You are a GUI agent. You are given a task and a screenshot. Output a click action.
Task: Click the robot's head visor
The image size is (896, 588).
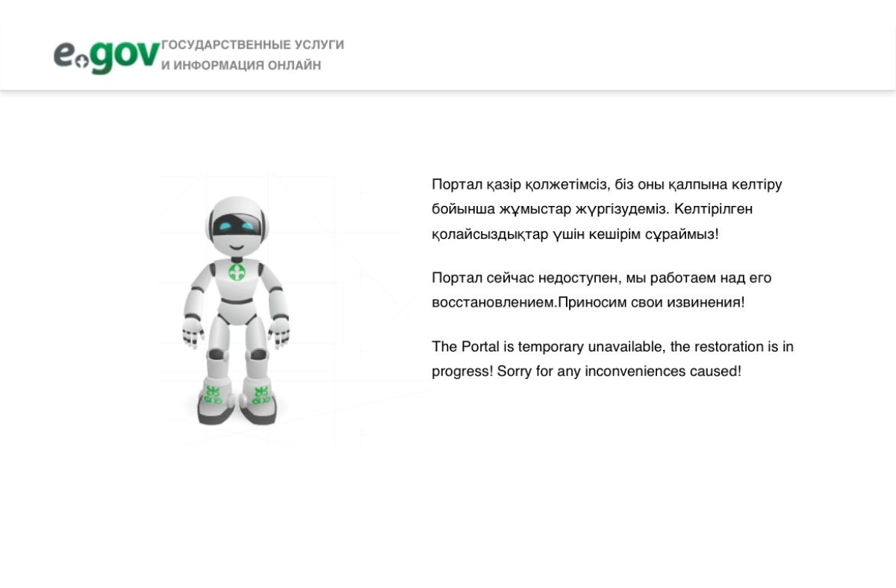[236, 223]
